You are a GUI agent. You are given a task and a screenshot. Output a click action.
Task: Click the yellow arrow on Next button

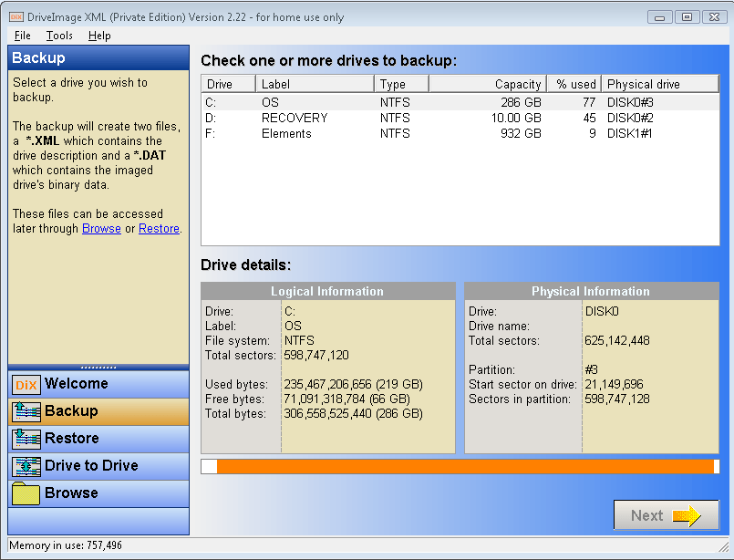click(x=687, y=515)
